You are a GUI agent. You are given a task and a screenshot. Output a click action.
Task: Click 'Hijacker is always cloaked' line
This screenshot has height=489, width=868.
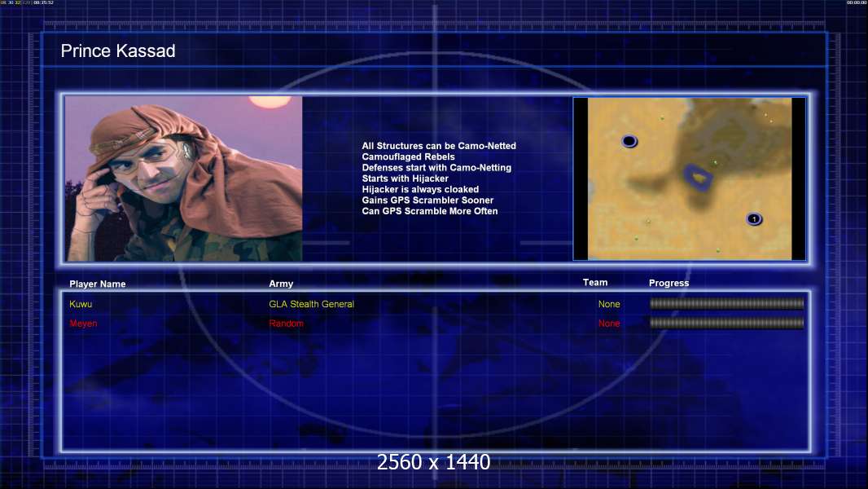(x=420, y=189)
